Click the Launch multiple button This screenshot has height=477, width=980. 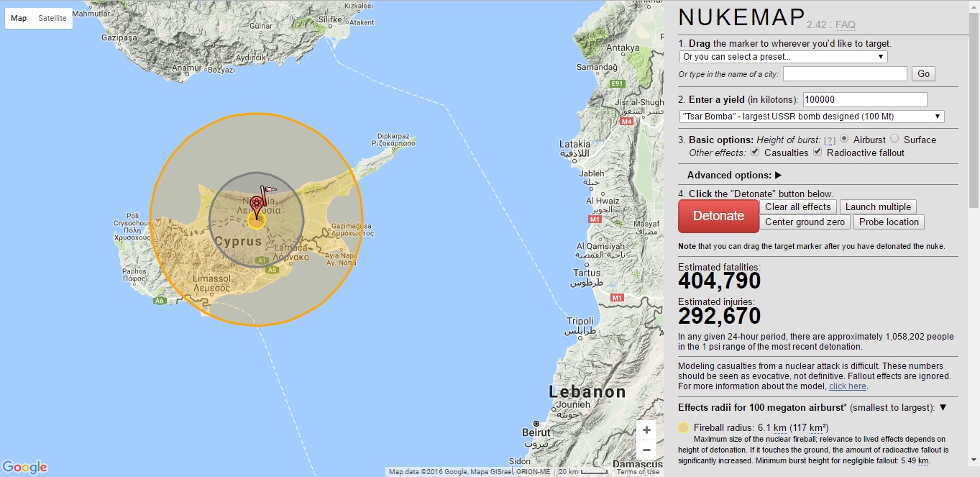pyautogui.click(x=878, y=207)
